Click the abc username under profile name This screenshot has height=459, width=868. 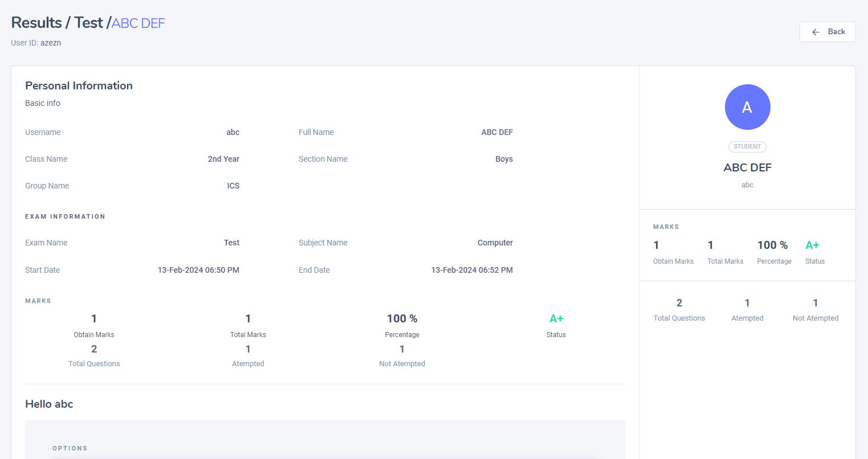(x=747, y=185)
